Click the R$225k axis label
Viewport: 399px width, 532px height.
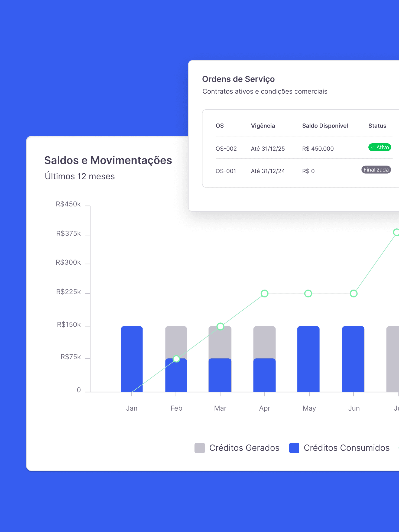click(x=69, y=292)
